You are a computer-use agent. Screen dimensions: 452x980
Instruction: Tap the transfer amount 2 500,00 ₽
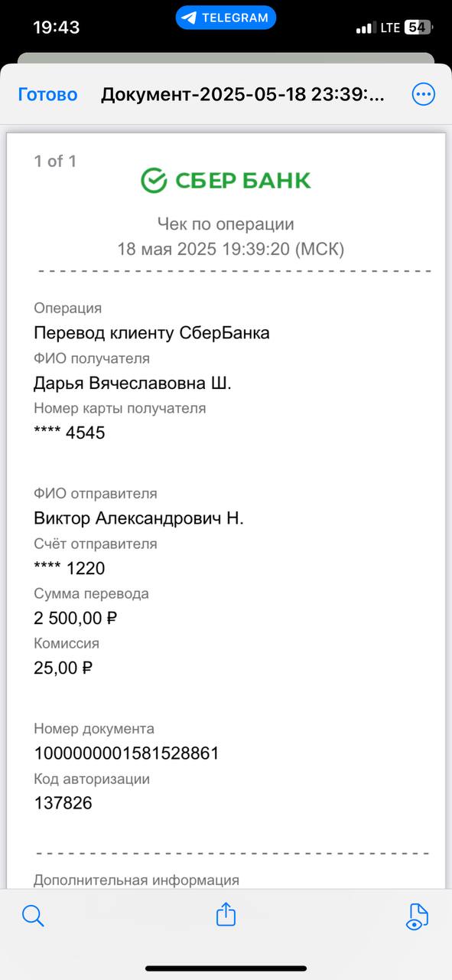pos(75,617)
